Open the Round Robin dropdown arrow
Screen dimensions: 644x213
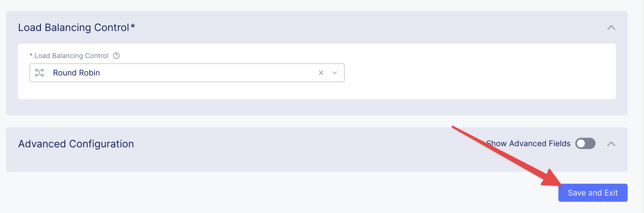click(335, 73)
